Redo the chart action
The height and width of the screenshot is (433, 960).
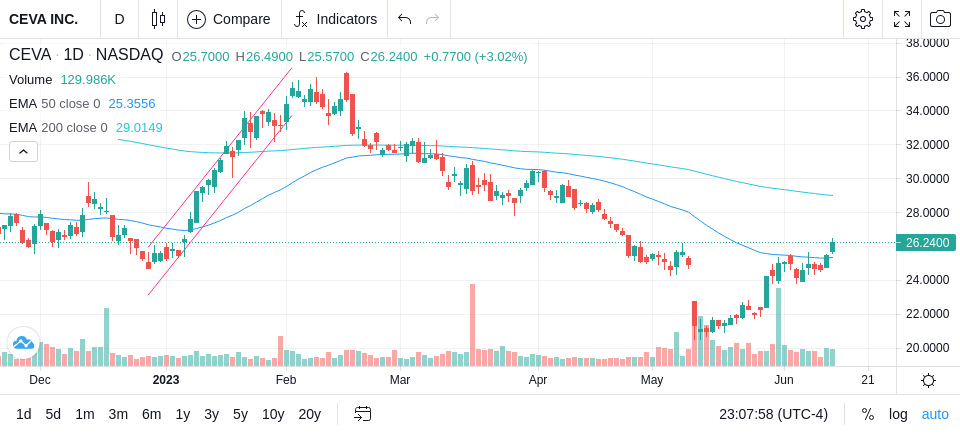pyautogui.click(x=433, y=19)
